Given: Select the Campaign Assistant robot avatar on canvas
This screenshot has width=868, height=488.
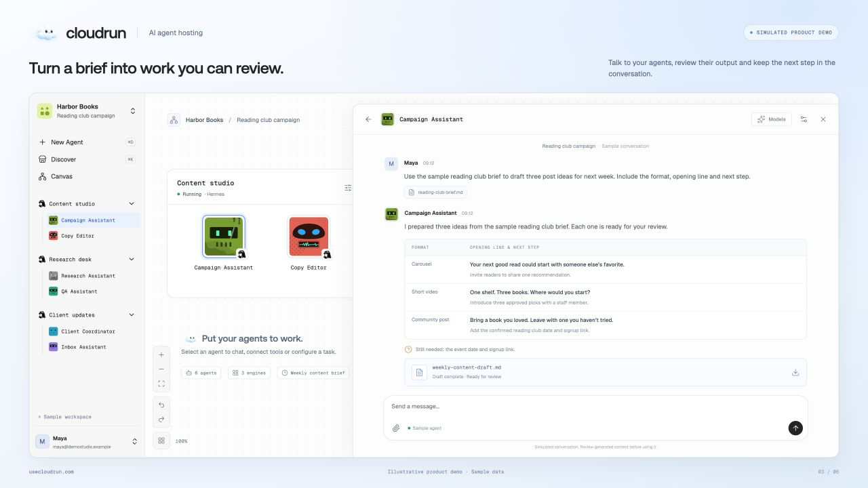Looking at the screenshot, I should point(224,237).
